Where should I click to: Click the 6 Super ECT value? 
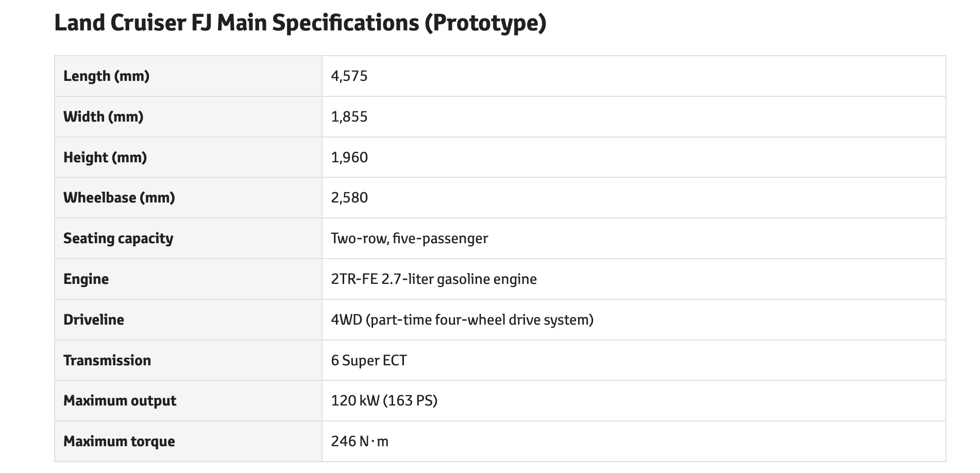369,360
